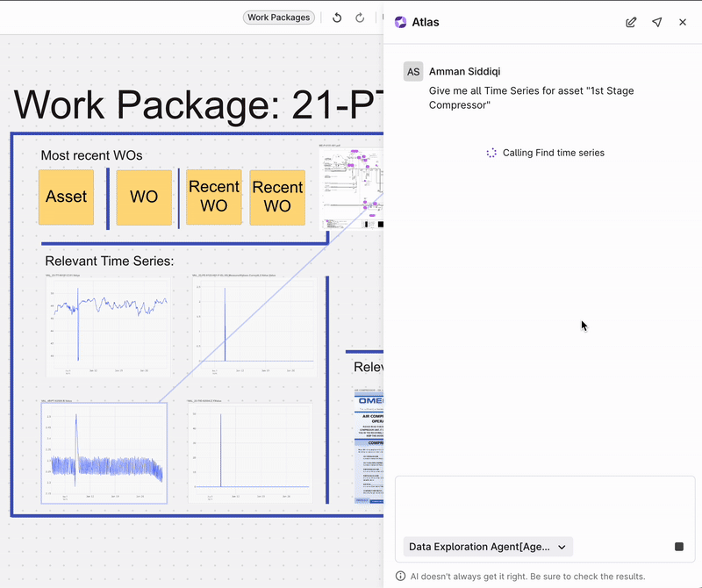Stop the agent response with square button
The image size is (702, 588).
pyautogui.click(x=678, y=547)
